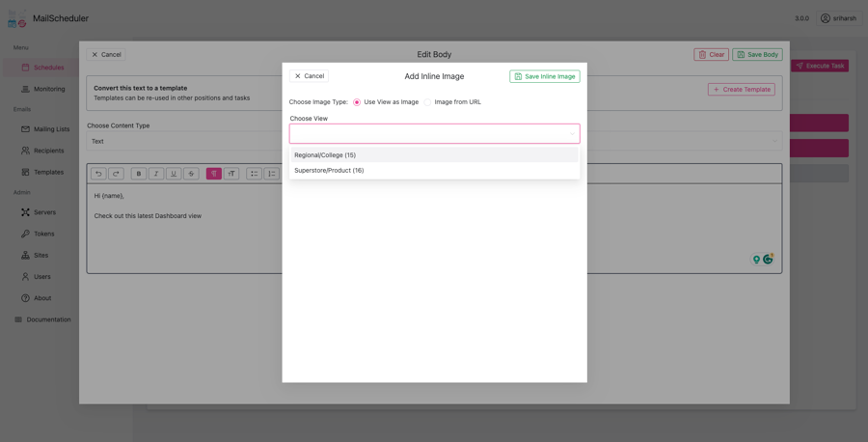
Task: Toggle underline formatting in editor toolbar
Action: click(x=174, y=174)
